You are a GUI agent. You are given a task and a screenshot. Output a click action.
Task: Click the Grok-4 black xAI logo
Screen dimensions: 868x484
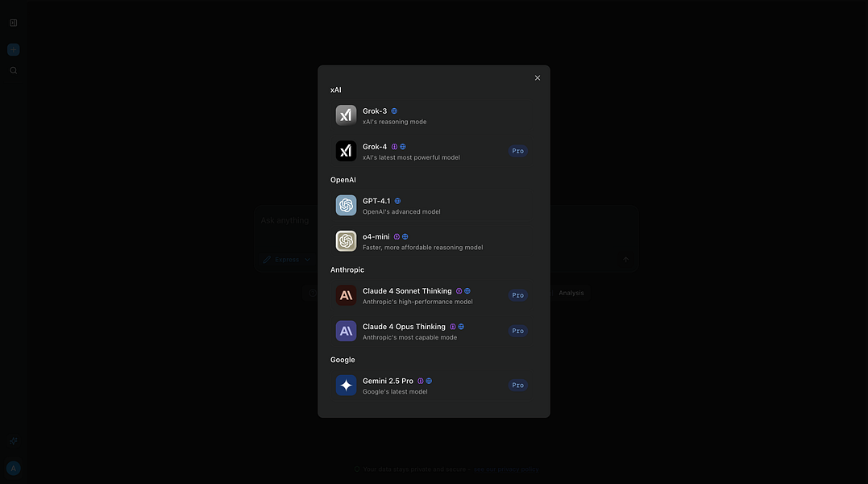coord(346,151)
